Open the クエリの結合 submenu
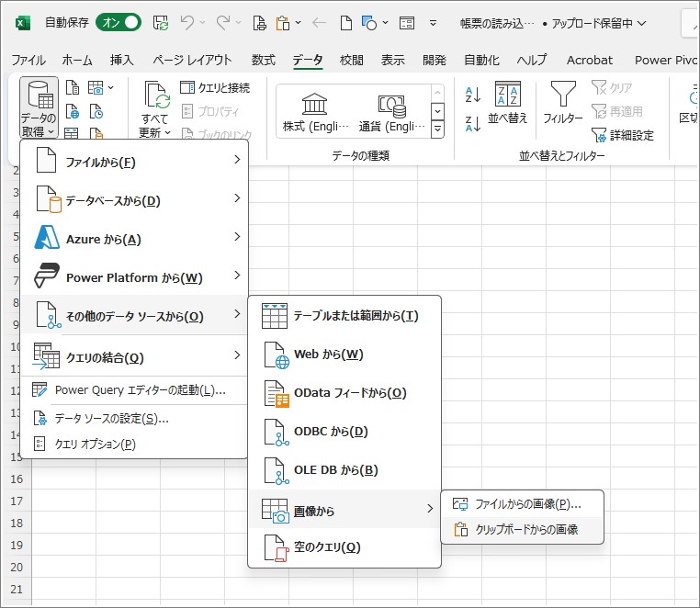The image size is (700, 608). coord(134,356)
